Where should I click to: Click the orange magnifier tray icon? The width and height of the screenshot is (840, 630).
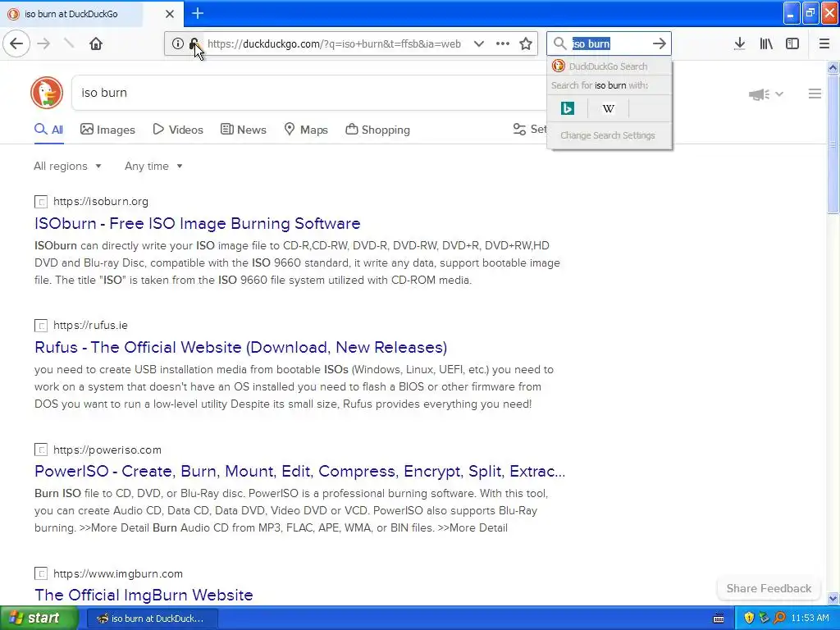coord(780,618)
